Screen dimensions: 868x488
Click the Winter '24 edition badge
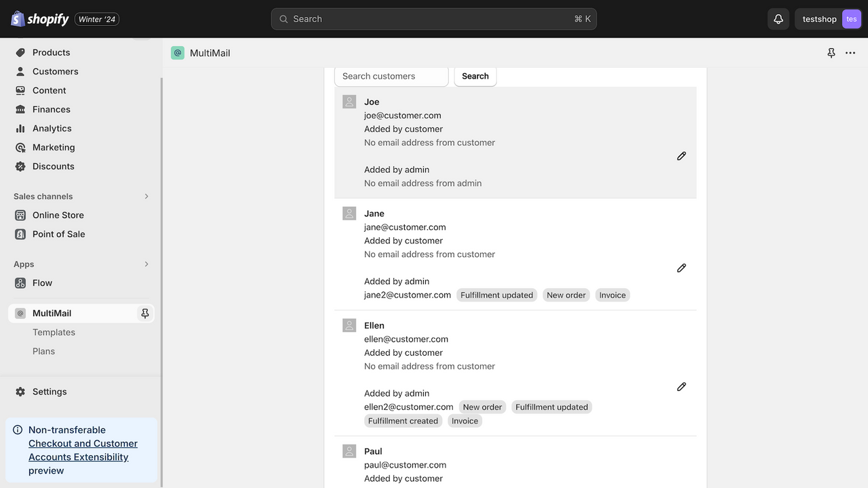coord(97,19)
